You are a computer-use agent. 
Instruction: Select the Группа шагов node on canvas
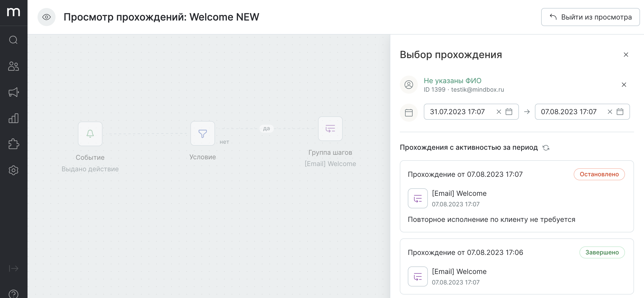(x=330, y=129)
